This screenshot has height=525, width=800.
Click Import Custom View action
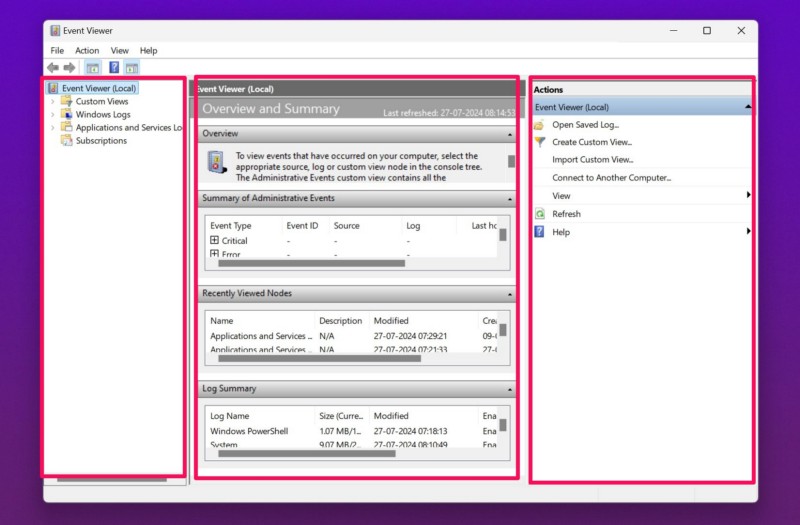click(592, 160)
